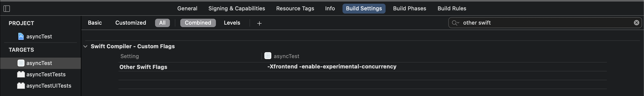Click the asyncTest column header icon
Viewport: 644px width, 96px height.
pos(268,56)
